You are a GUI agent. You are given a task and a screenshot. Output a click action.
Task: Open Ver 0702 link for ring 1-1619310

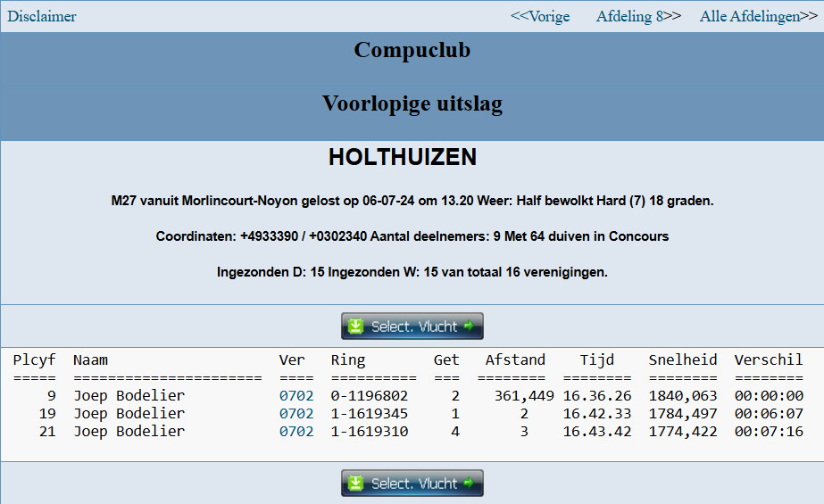(296, 432)
